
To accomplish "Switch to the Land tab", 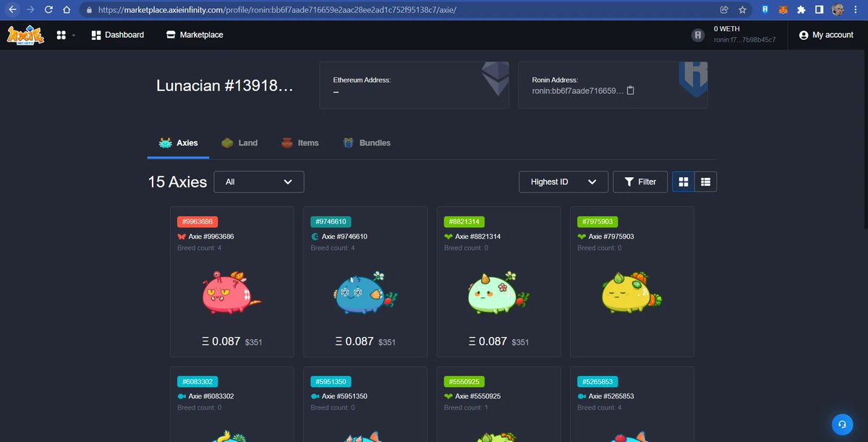I will [239, 143].
